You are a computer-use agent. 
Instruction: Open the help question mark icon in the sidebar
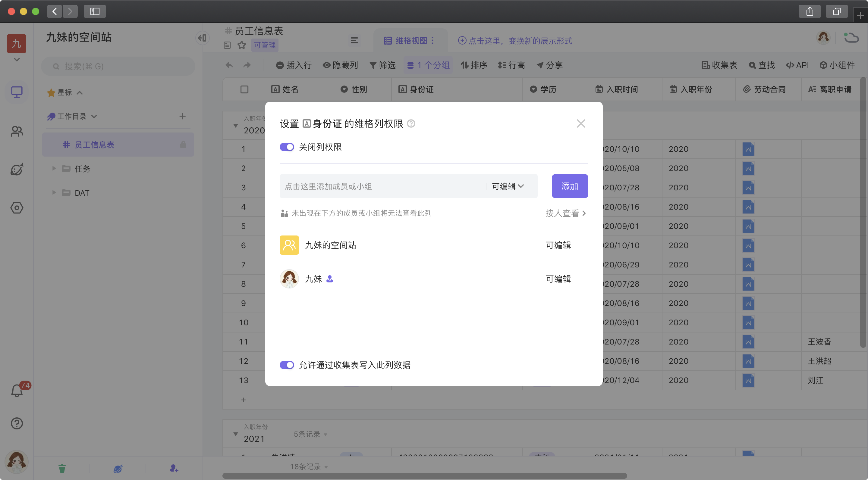pos(17,423)
